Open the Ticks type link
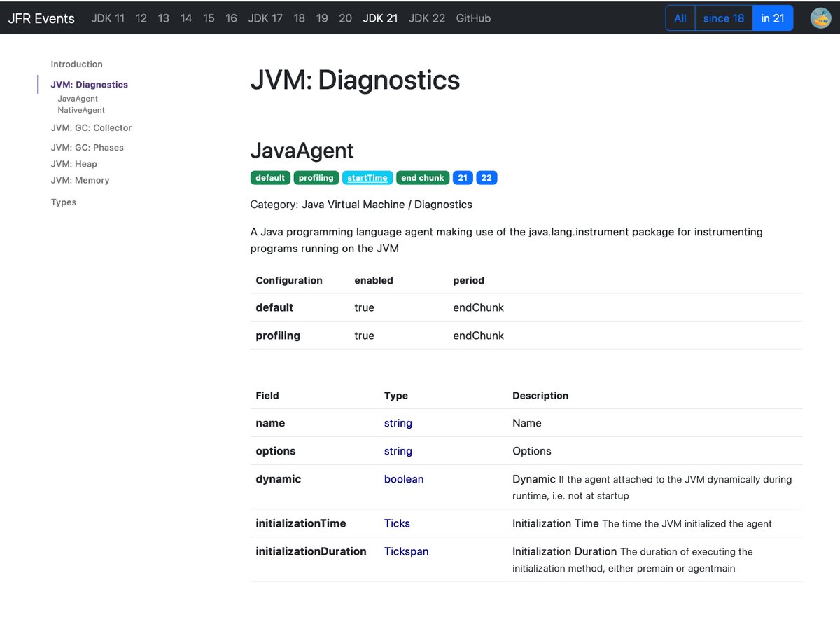The height and width of the screenshot is (622, 840). click(x=397, y=523)
